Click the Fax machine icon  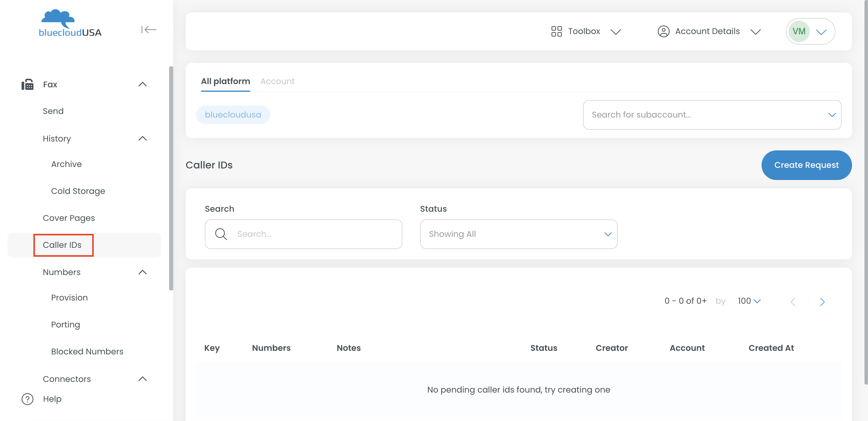coord(27,84)
